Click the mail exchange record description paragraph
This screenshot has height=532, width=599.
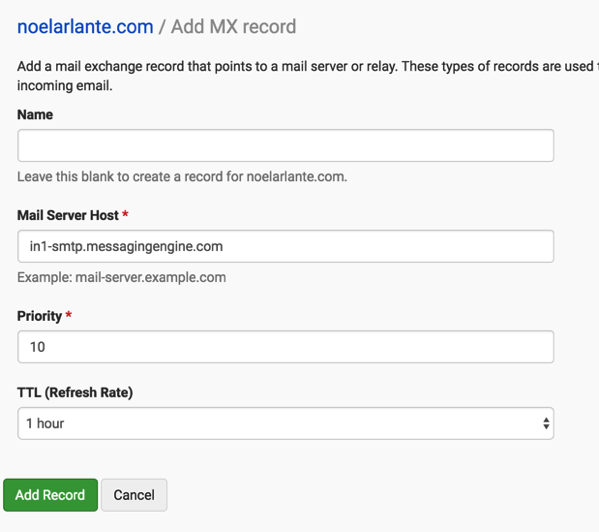coord(308,76)
